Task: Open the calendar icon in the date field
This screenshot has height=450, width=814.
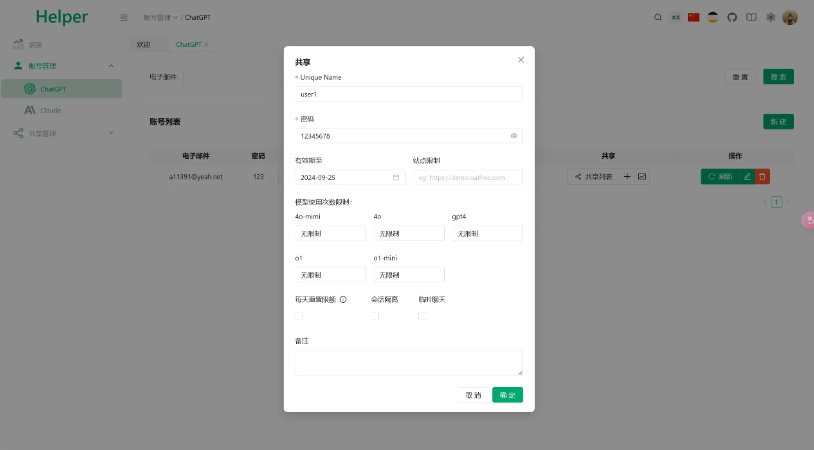Action: (396, 178)
